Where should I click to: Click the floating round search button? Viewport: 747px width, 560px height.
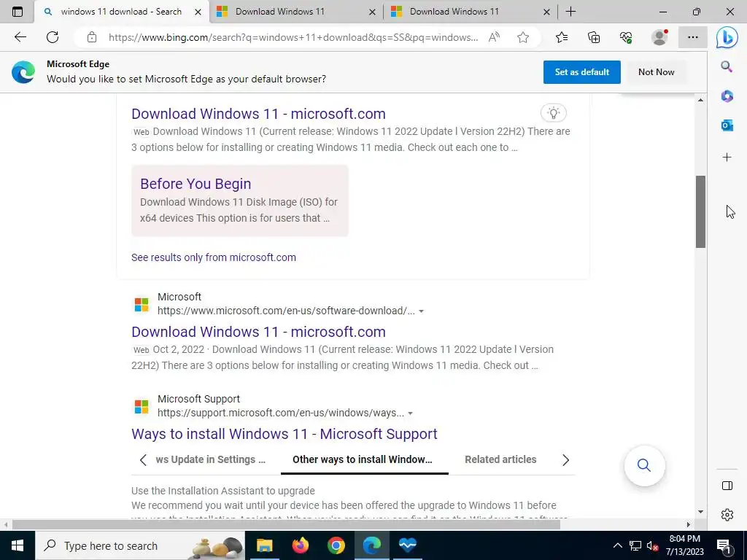(644, 465)
